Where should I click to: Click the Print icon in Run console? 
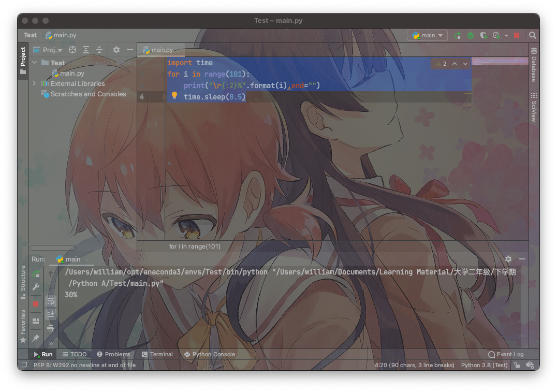pos(51,328)
